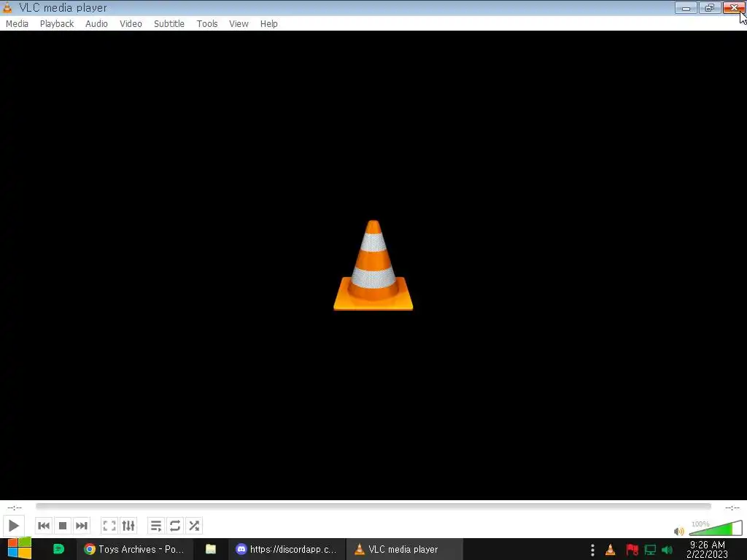This screenshot has width=747, height=560.
Task: Open the Audio menu
Action: (x=96, y=24)
